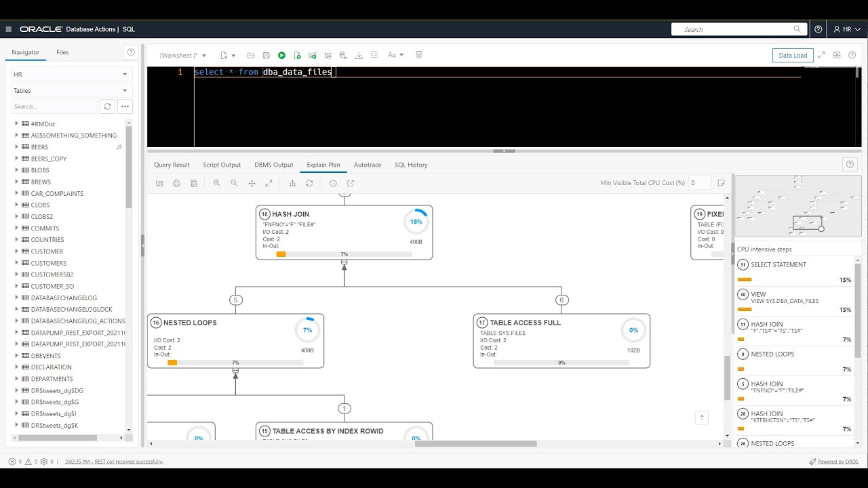Open the Autotrace tab
This screenshot has width=868, height=488.
368,165
